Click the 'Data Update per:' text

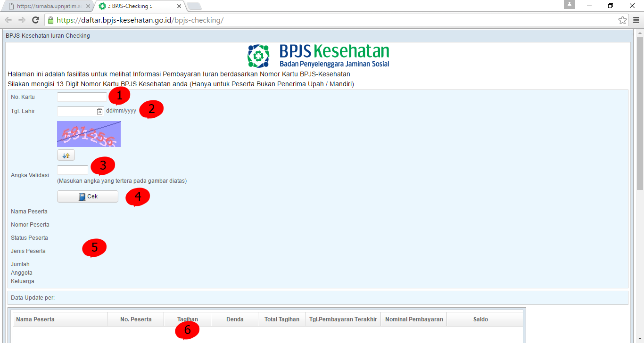point(33,298)
